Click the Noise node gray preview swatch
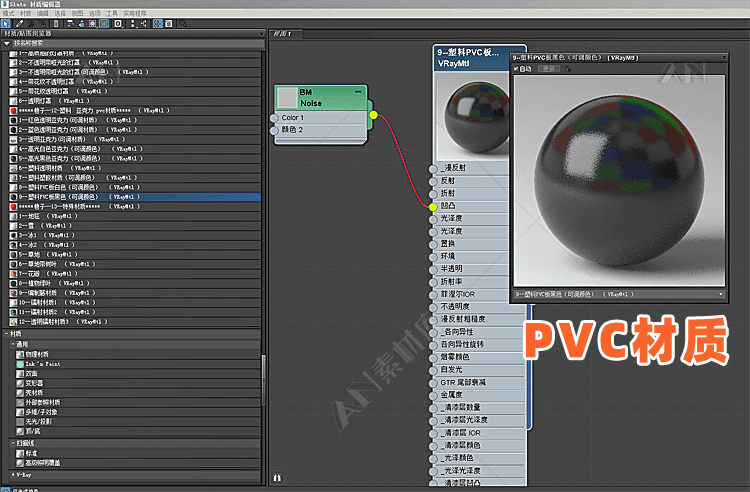The height and width of the screenshot is (492, 750). click(287, 98)
